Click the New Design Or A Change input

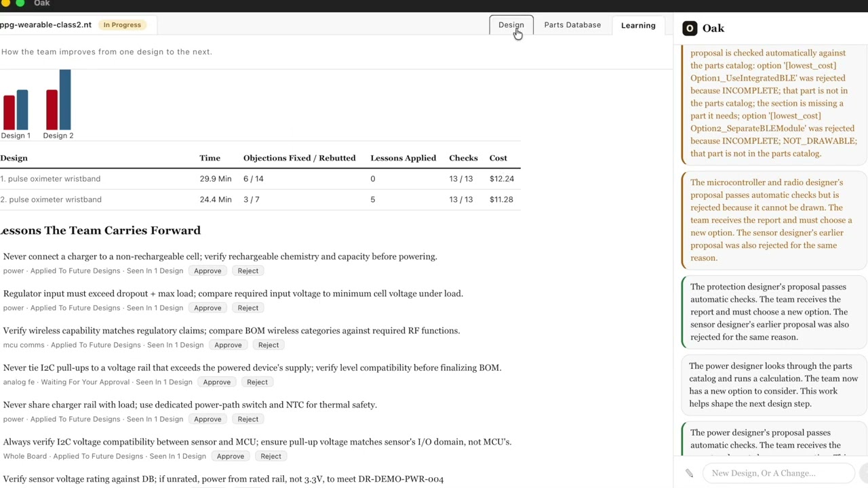click(x=780, y=473)
